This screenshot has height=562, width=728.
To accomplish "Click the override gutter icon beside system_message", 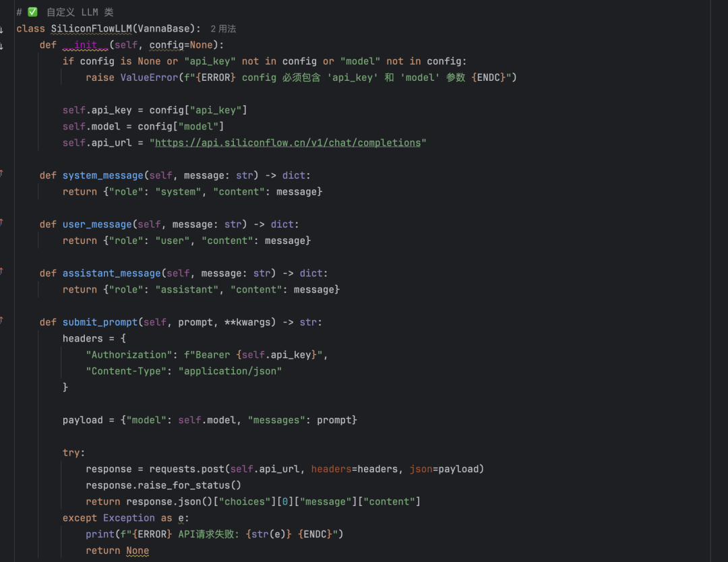I will (1, 174).
